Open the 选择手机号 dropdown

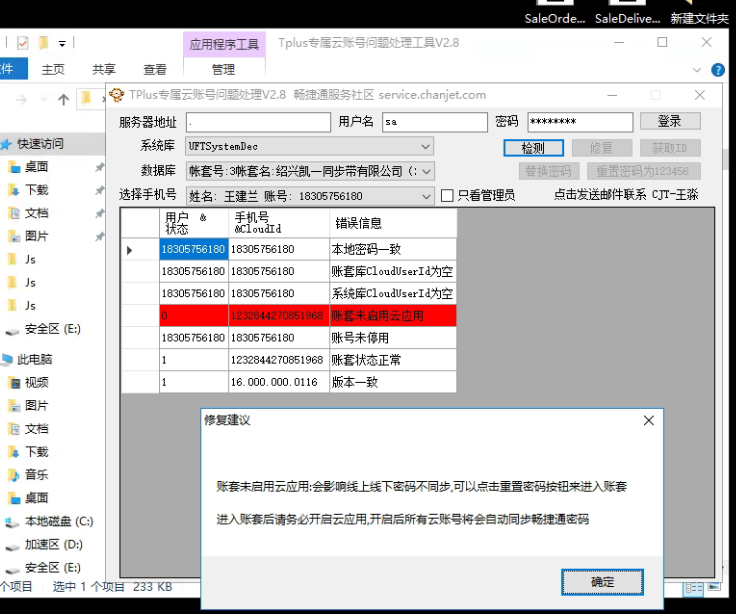(426, 196)
